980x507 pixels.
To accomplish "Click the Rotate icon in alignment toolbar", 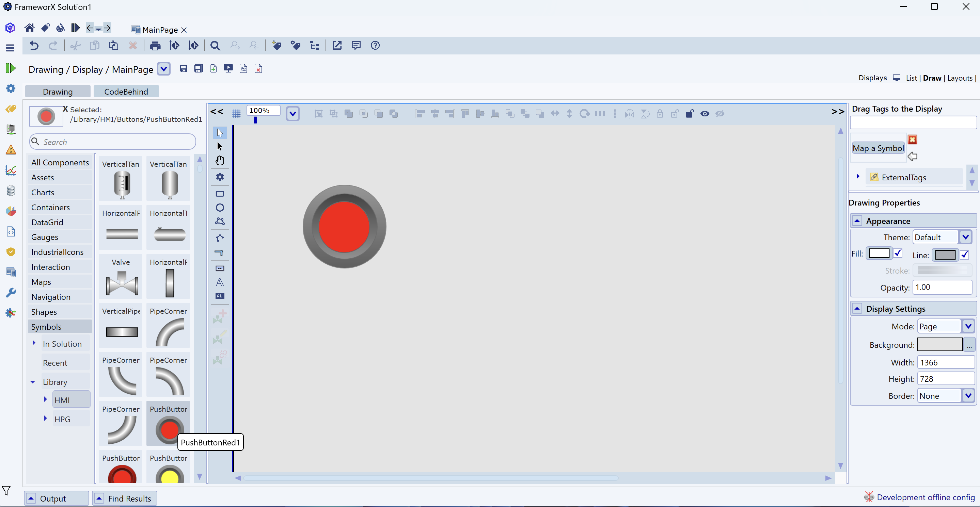I will click(x=585, y=114).
